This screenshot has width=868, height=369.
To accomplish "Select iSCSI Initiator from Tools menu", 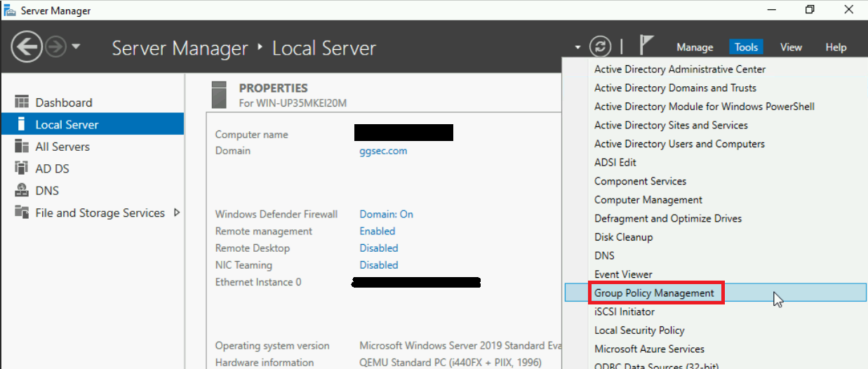I will pos(625,311).
